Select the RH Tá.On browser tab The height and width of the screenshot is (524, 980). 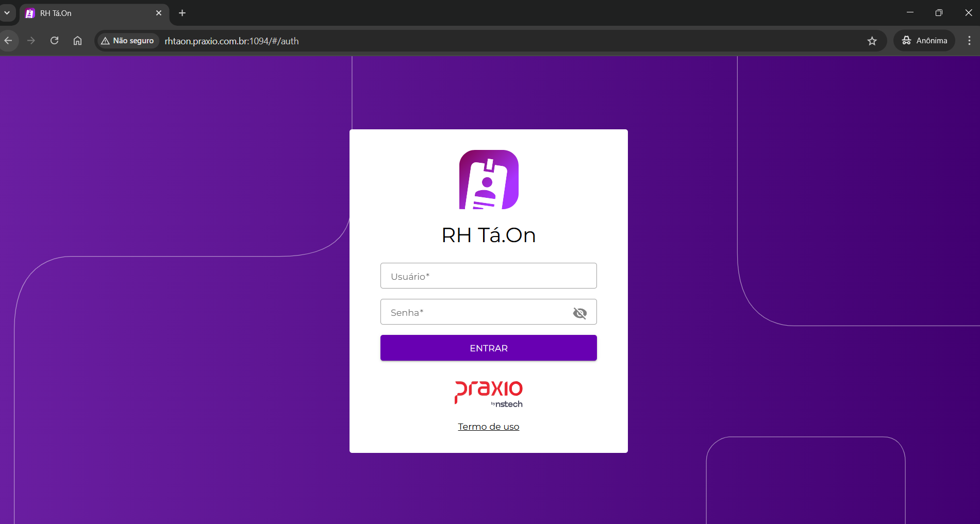click(x=94, y=13)
